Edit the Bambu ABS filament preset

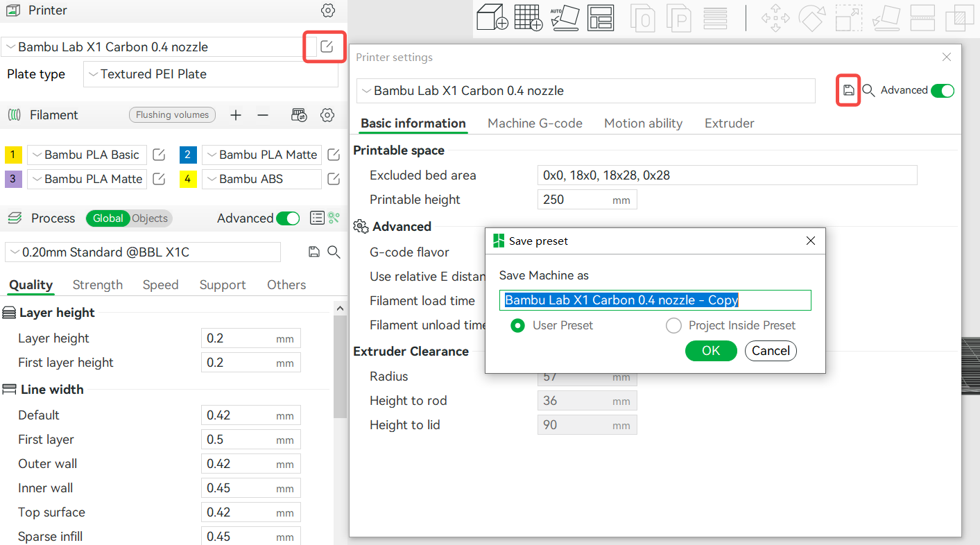tap(334, 179)
